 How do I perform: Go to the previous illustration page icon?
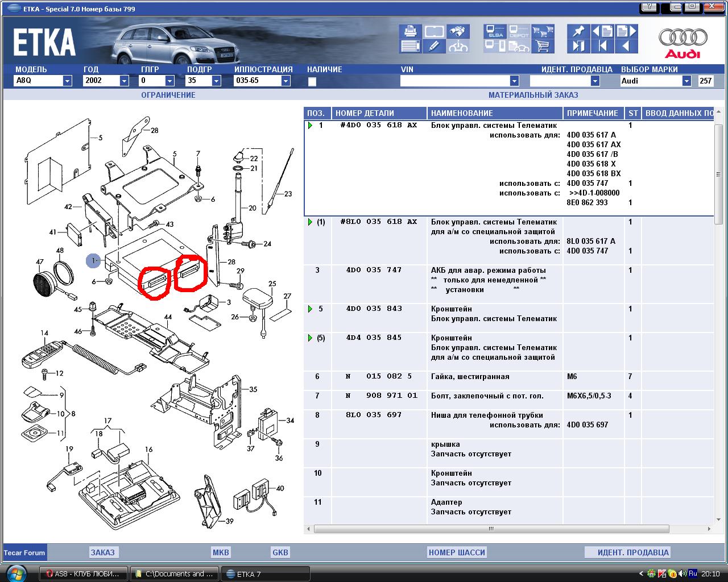[602, 32]
